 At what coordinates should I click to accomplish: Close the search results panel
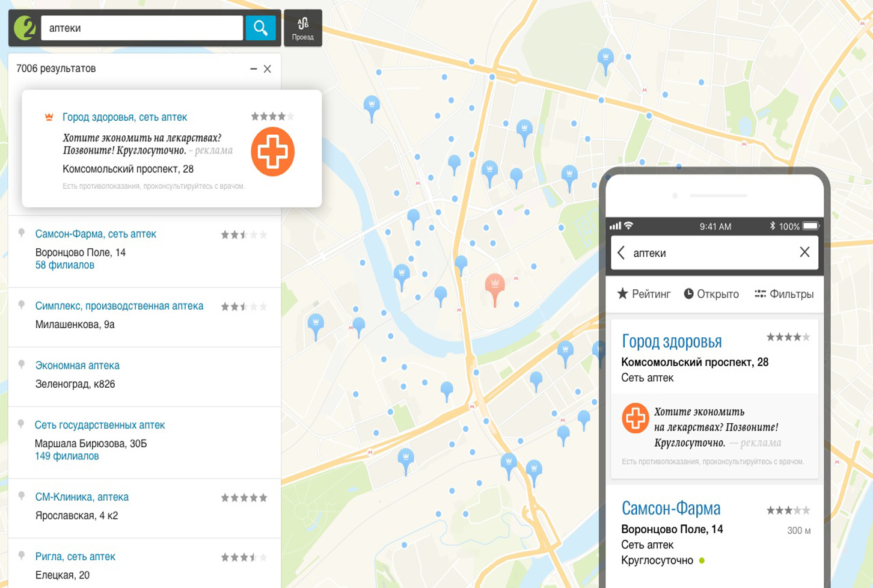pos(268,69)
